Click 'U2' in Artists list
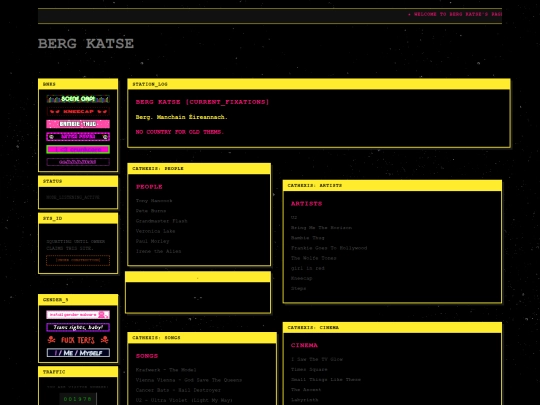Image resolution: width=540 pixels, height=405 pixels. click(x=294, y=217)
